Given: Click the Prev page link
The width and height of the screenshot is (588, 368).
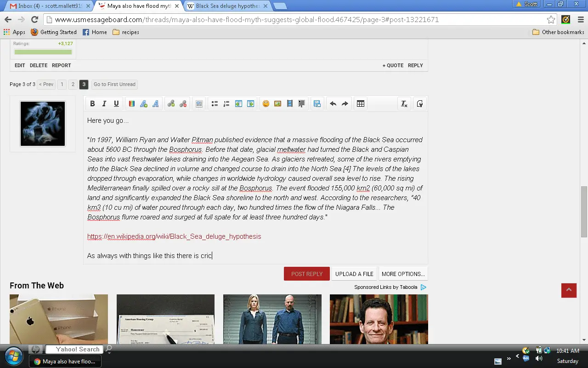Looking at the screenshot, I should 46,85.
